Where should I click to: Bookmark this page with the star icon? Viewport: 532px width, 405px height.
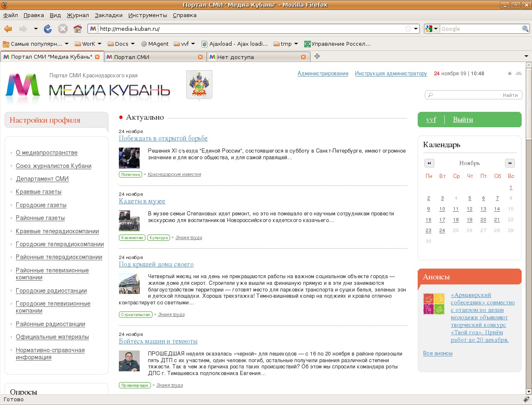point(408,29)
